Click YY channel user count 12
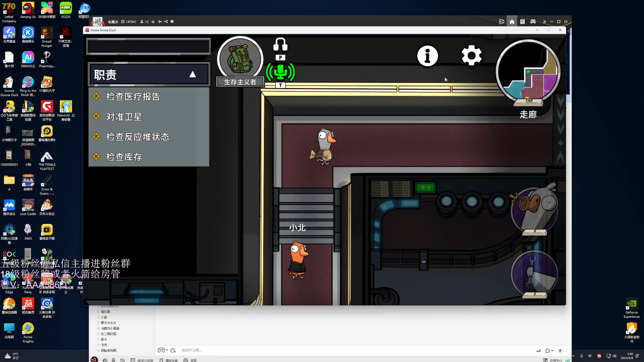Image resolution: width=644 pixels, height=362 pixels. tap(145, 22)
